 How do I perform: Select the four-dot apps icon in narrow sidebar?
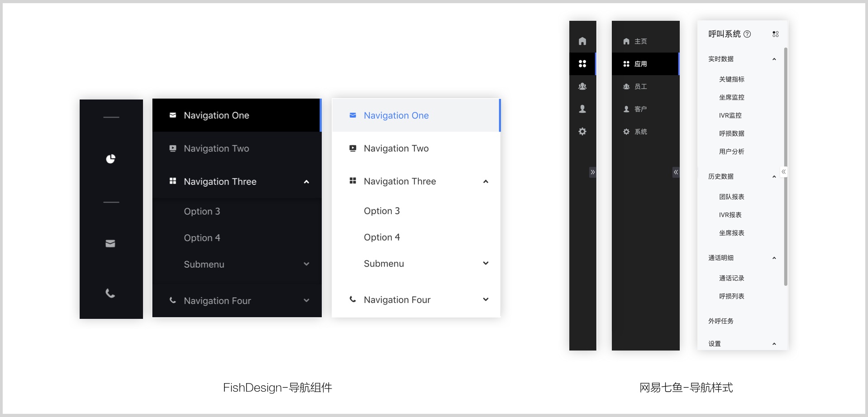click(x=582, y=64)
